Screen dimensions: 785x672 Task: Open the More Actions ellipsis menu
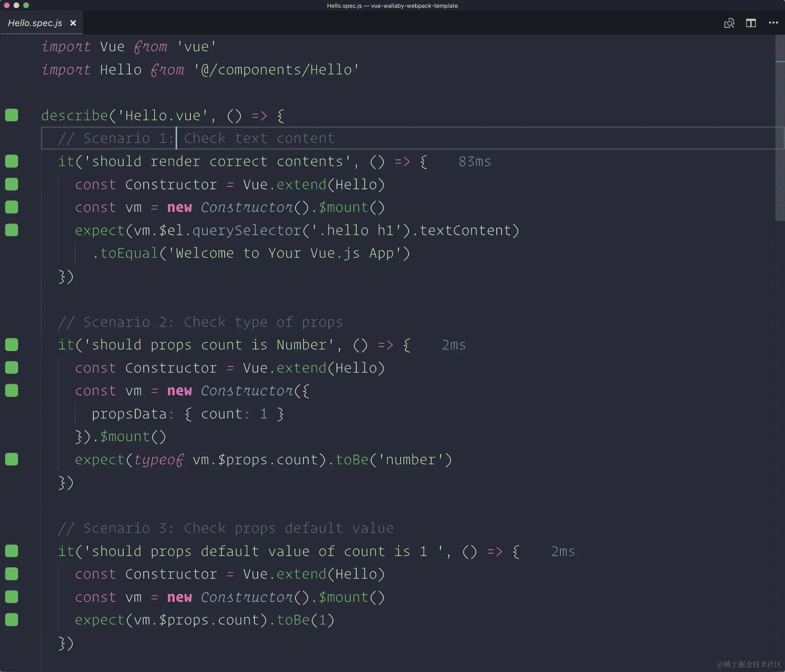[x=773, y=23]
